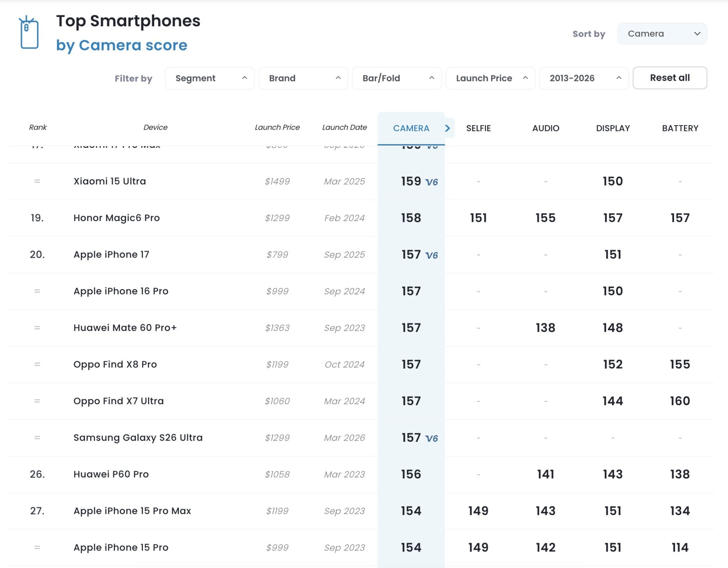Screen dimensions: 728x568
Task: Click the 141 audio score of Huawei P60 Pro
Action: (546, 474)
